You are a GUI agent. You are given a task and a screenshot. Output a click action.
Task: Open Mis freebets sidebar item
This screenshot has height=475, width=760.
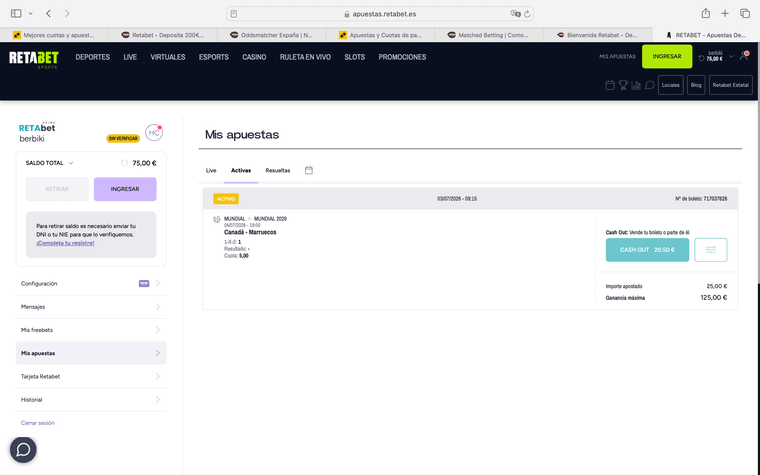click(91, 330)
